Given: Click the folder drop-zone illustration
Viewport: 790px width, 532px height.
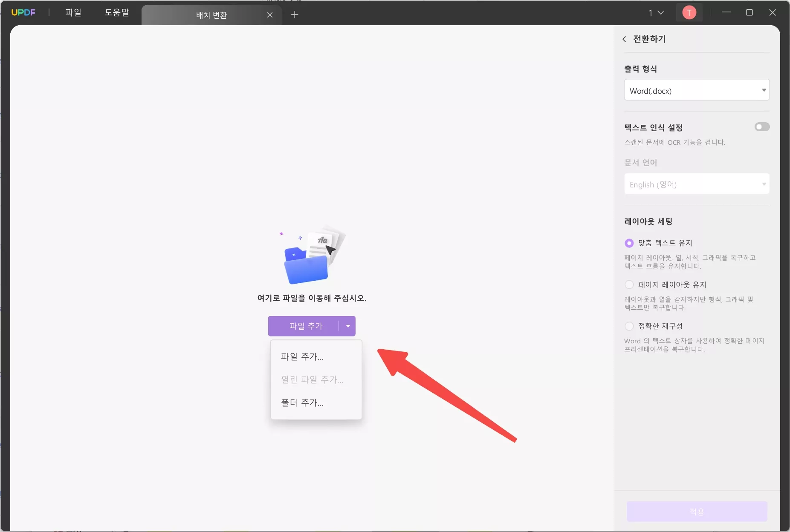Looking at the screenshot, I should tap(313, 255).
